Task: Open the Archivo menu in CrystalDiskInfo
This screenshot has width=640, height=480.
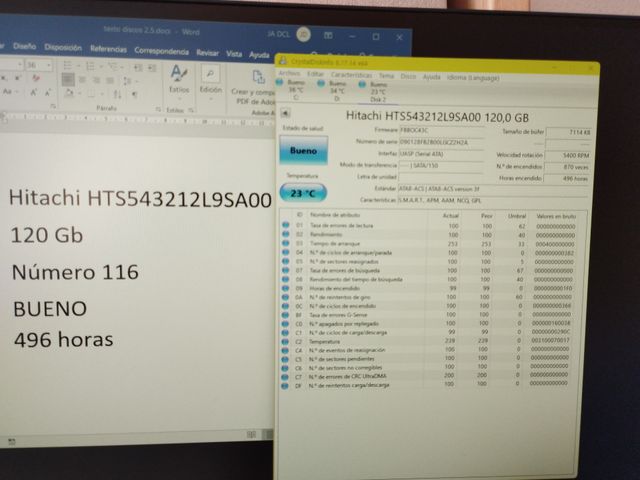Action: [x=289, y=73]
